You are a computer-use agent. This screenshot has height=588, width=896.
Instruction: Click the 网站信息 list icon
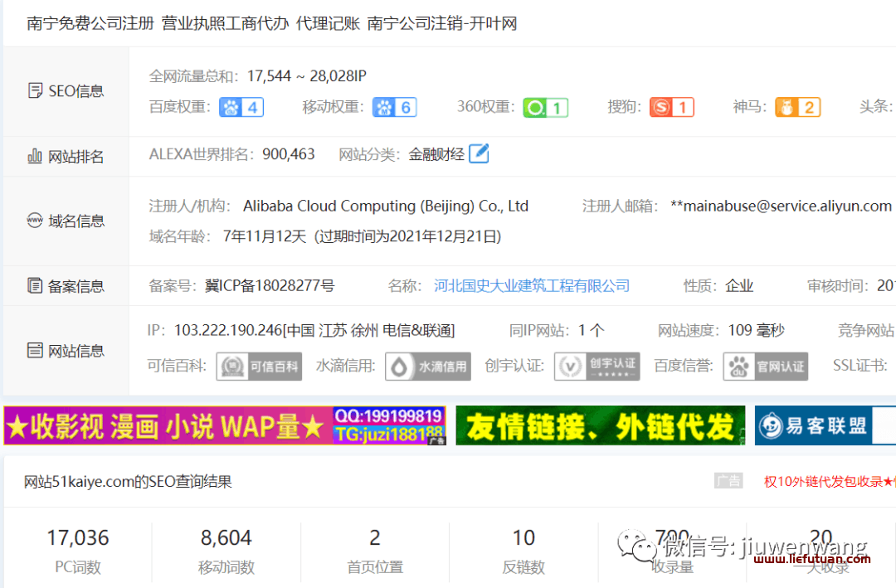(35, 350)
